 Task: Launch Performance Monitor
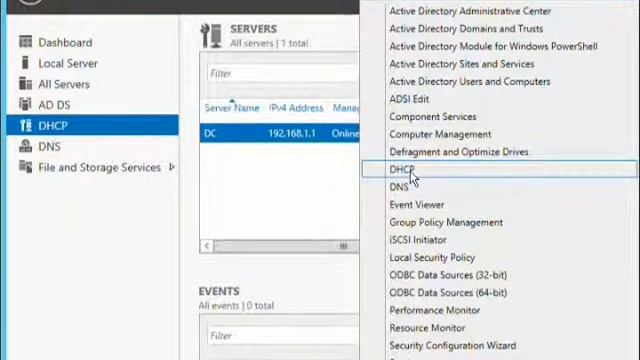435,310
